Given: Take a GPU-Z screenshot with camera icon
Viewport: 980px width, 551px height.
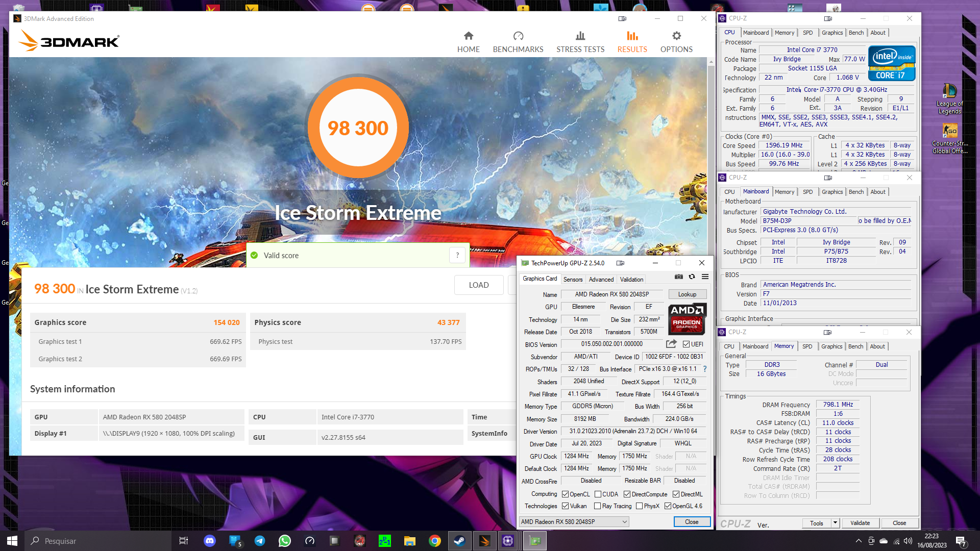Looking at the screenshot, I should coord(678,277).
